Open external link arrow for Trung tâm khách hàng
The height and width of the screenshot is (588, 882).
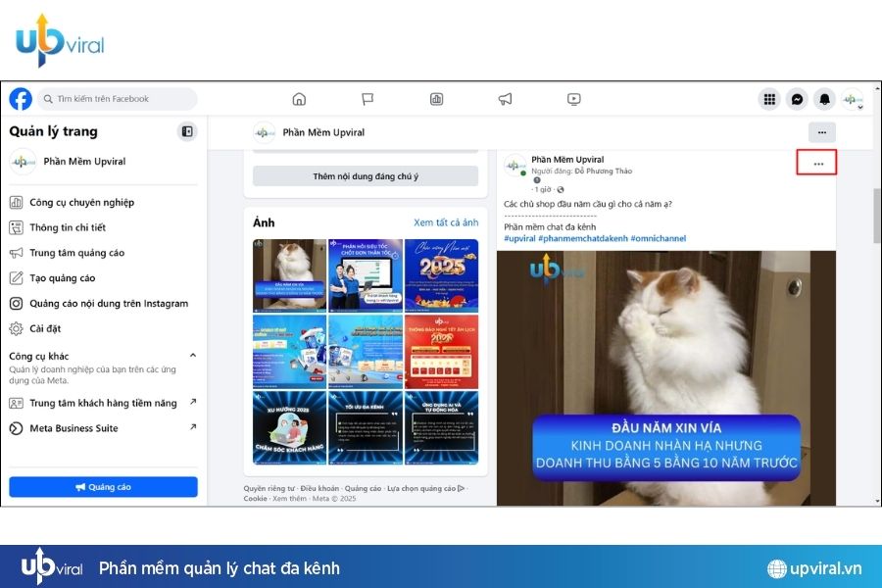(x=193, y=402)
